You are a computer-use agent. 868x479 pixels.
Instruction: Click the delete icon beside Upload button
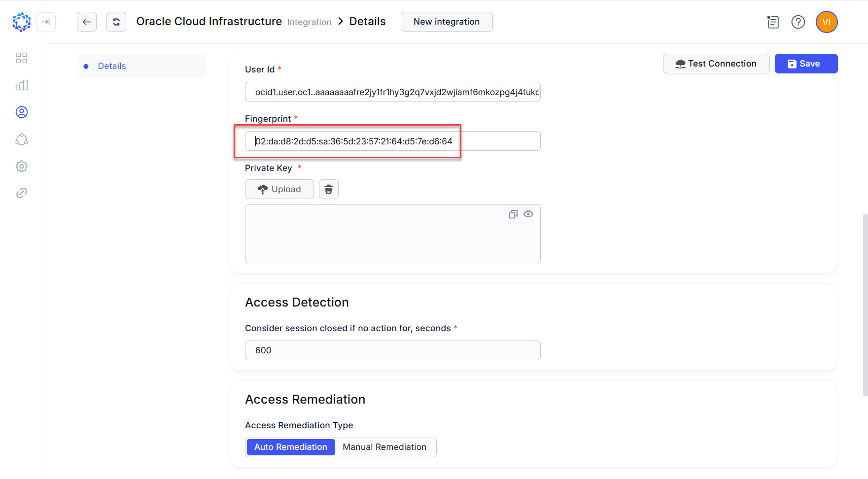click(x=328, y=189)
